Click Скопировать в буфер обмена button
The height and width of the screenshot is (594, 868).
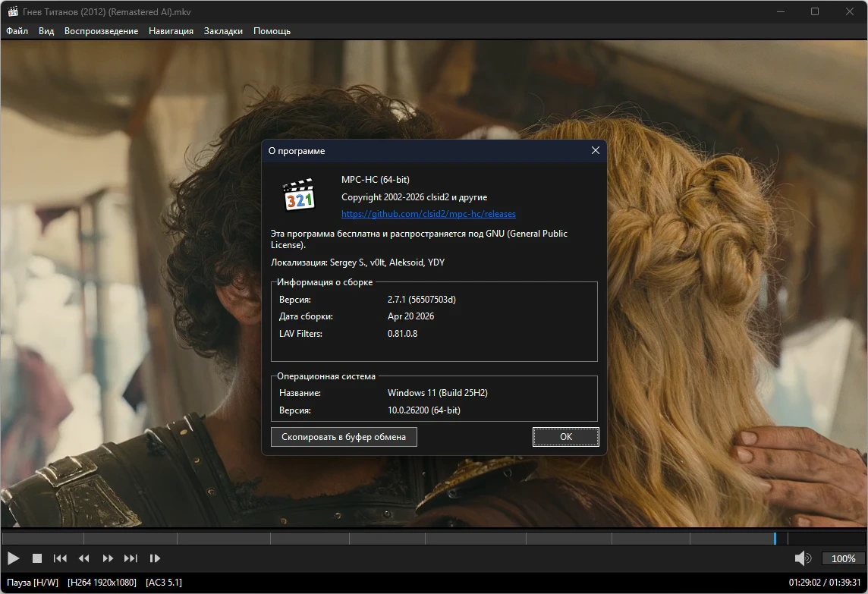pyautogui.click(x=344, y=437)
